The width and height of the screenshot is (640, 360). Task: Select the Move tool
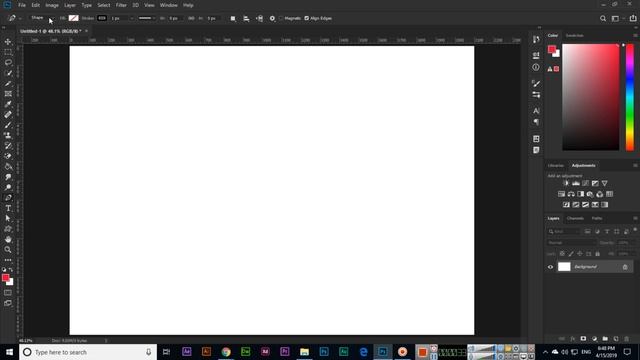8,42
